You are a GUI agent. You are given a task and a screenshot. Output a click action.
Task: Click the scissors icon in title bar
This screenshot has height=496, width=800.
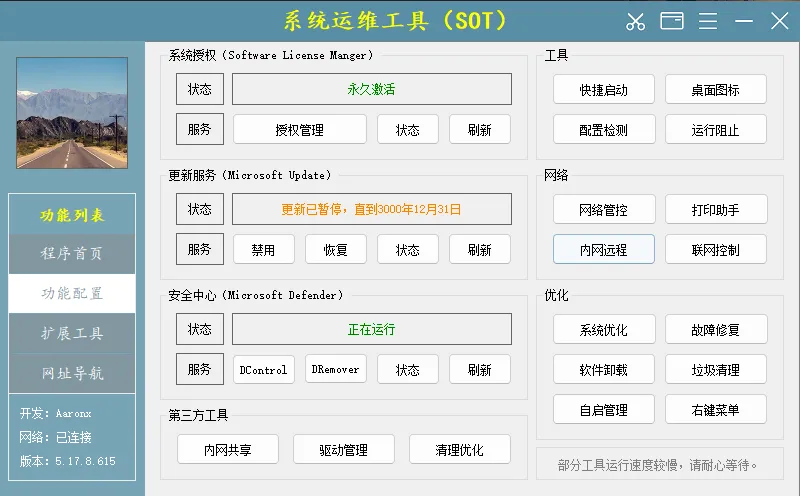click(635, 21)
